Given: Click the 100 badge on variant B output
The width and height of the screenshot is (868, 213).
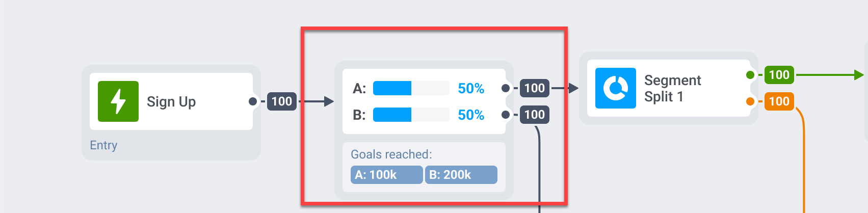Looking at the screenshot, I should [534, 115].
